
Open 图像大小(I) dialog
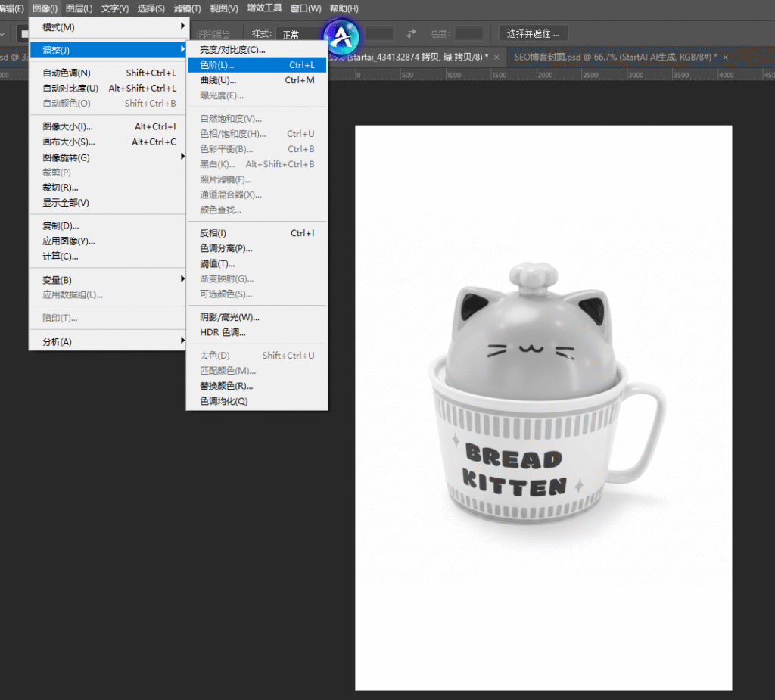pos(107,126)
